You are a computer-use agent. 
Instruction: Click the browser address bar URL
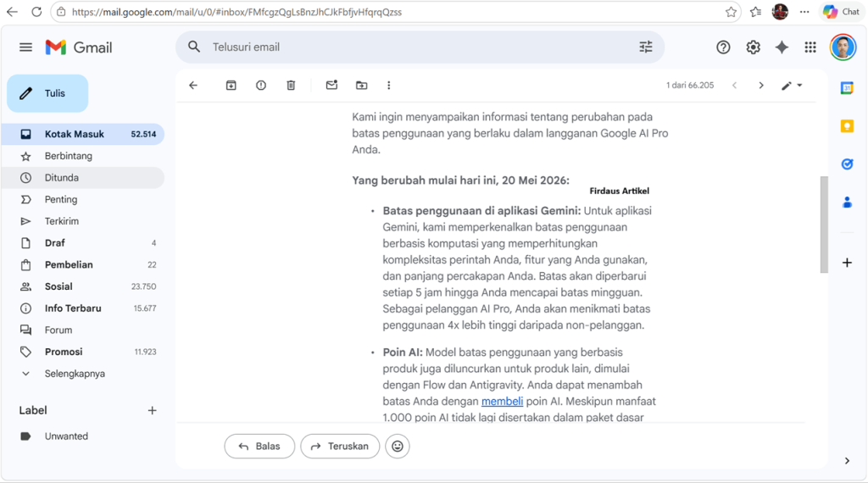[x=237, y=12]
